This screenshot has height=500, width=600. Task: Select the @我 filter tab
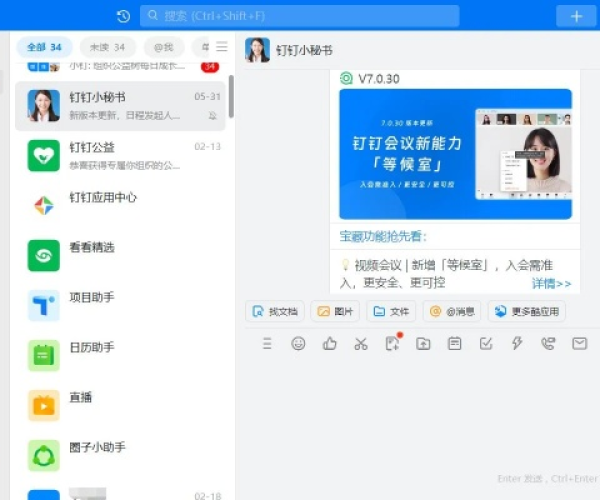click(164, 47)
